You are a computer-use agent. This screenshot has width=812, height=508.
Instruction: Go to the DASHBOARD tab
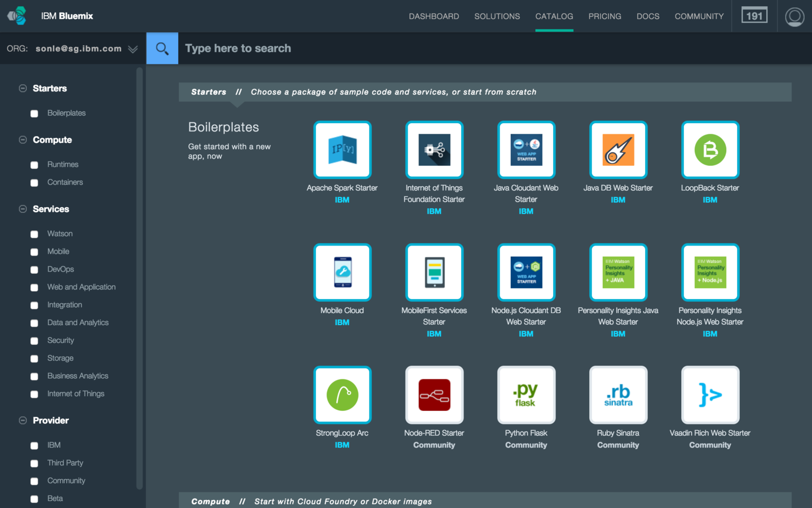[434, 16]
